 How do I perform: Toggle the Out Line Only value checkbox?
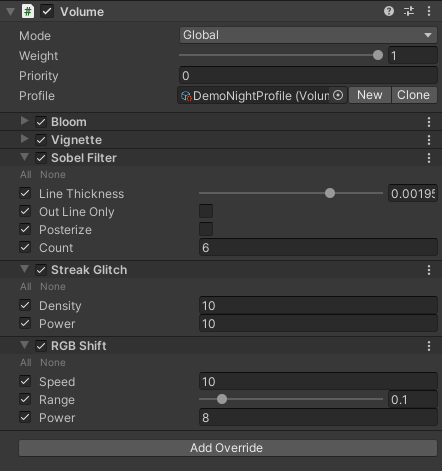click(206, 211)
